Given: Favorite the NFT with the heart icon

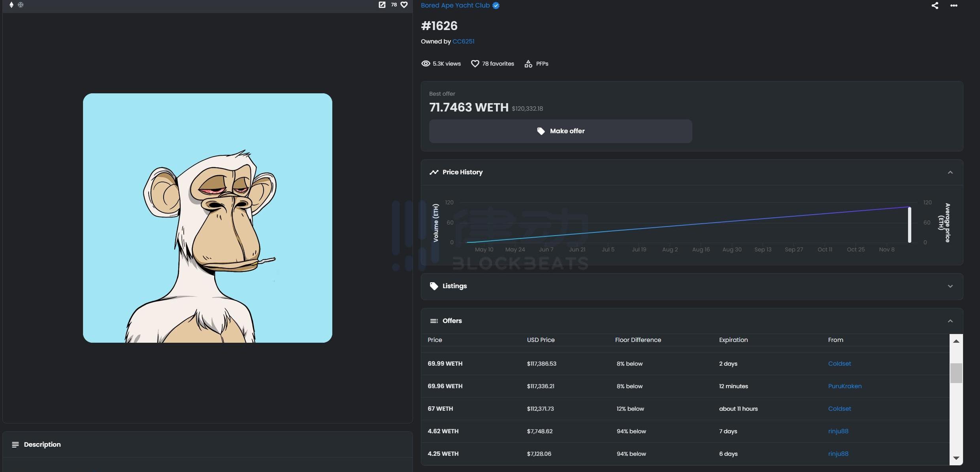Looking at the screenshot, I should pos(404,5).
